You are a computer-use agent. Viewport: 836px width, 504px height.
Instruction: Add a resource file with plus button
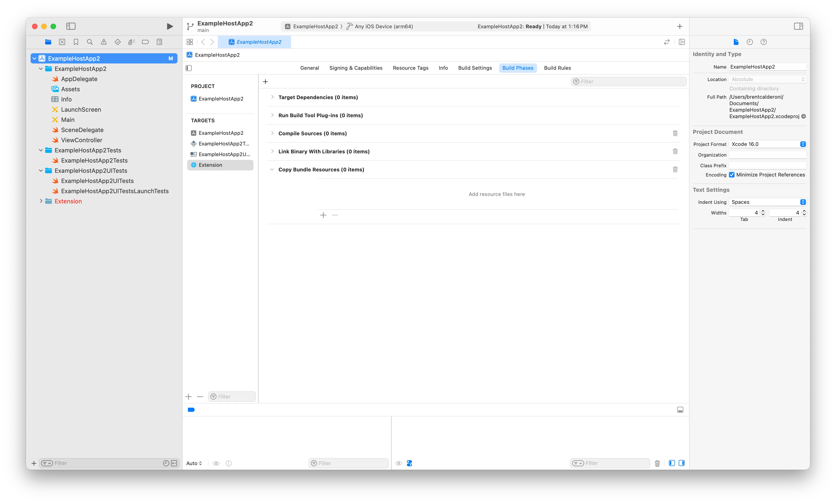pos(323,215)
